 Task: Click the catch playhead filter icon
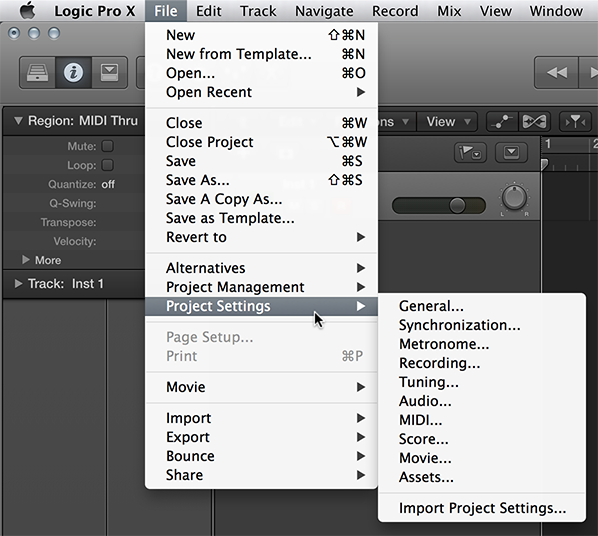click(575, 122)
